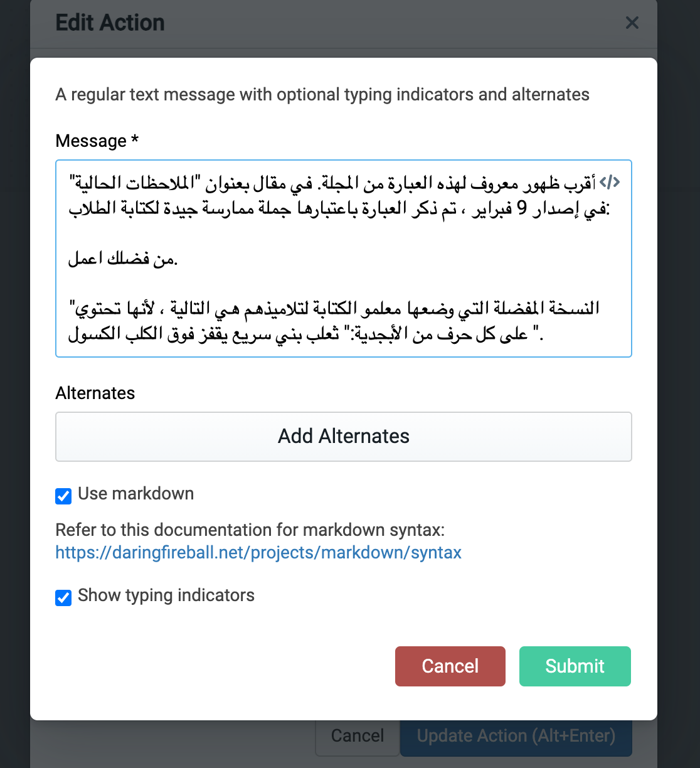Click the Edit Action dialog title
Screen dimensions: 700x768
click(x=110, y=22)
